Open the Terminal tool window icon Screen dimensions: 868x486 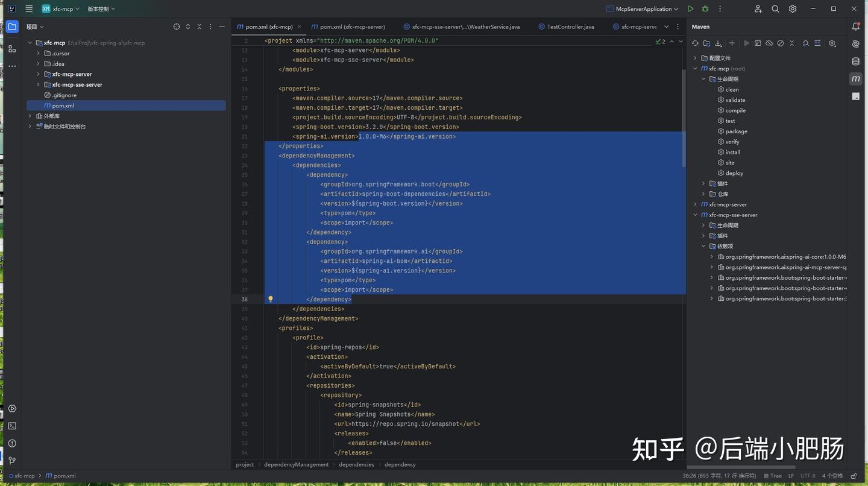12,426
